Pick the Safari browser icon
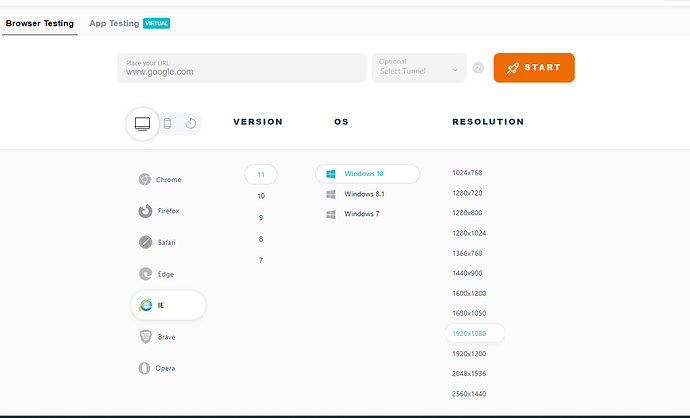Image resolution: width=690 pixels, height=418 pixels. pos(145,242)
